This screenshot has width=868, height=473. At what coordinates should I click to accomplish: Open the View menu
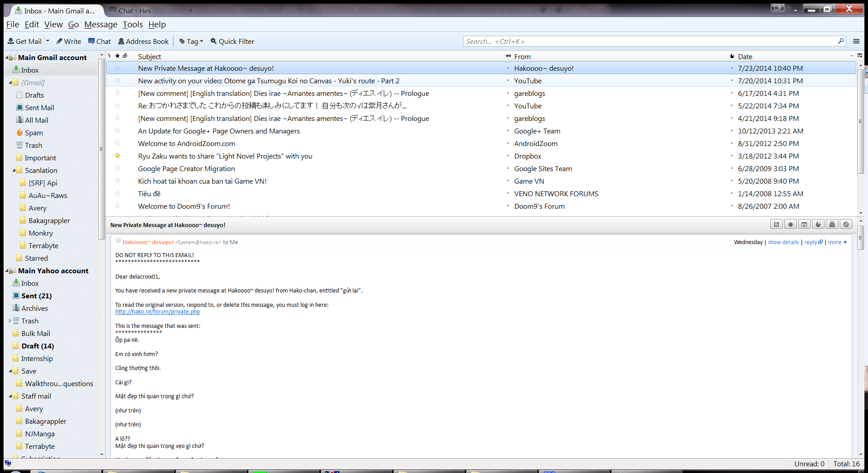point(53,25)
